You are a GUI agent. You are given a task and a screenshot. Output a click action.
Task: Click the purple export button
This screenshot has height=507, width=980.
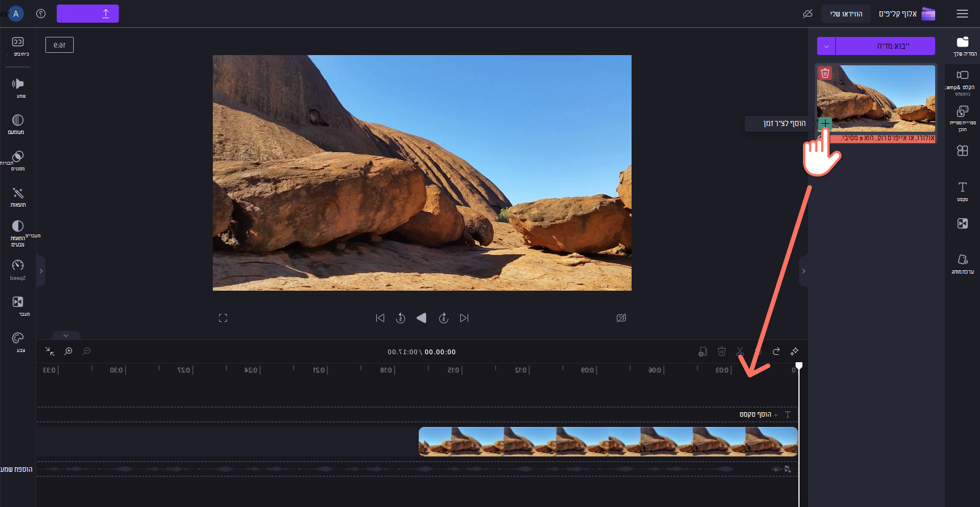click(x=88, y=14)
